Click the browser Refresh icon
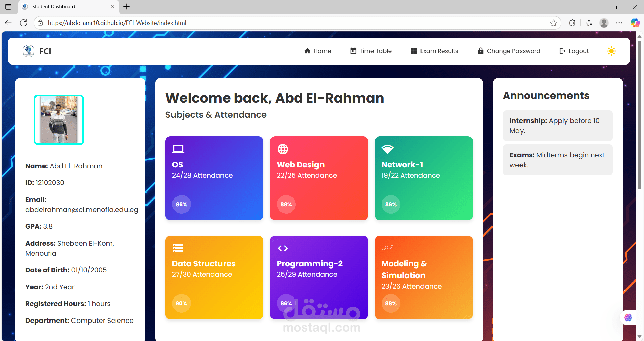The width and height of the screenshot is (644, 341). 23,23
